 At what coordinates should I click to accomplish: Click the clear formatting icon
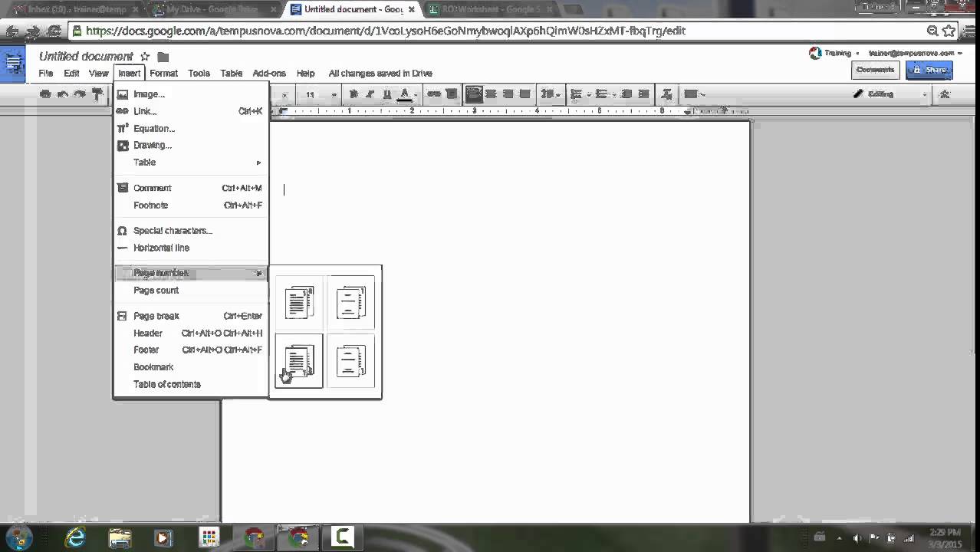(x=666, y=94)
